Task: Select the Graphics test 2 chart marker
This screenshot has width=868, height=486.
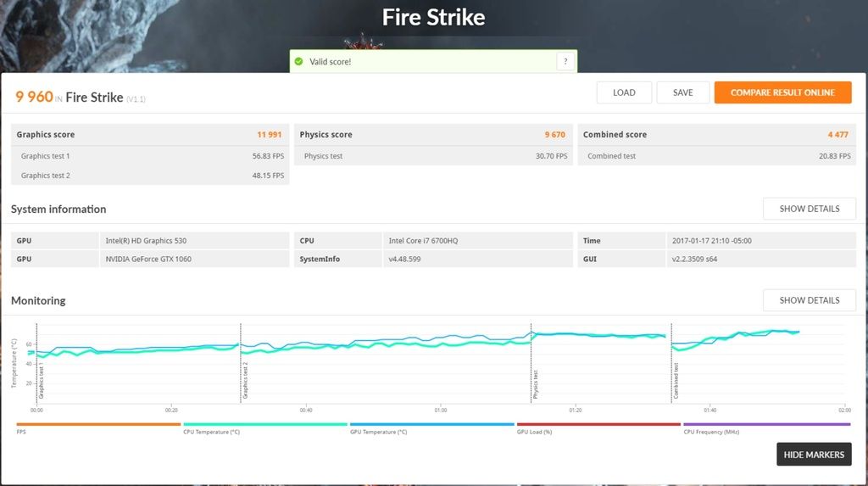Action: coord(245,381)
